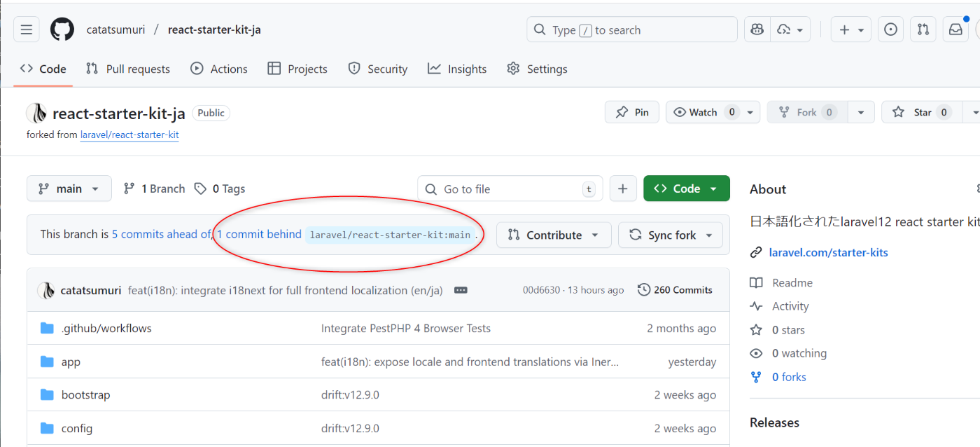Expand the Sync fork dropdown
This screenshot has height=447, width=980.
(x=671, y=235)
